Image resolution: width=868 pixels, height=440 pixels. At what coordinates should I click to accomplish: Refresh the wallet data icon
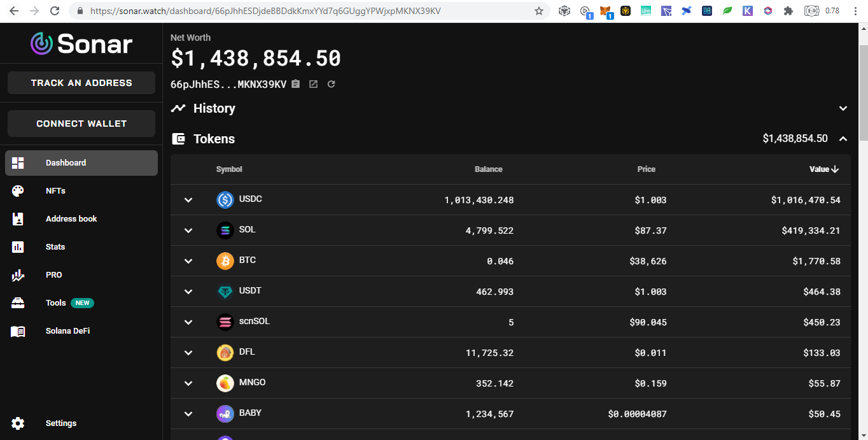click(331, 84)
